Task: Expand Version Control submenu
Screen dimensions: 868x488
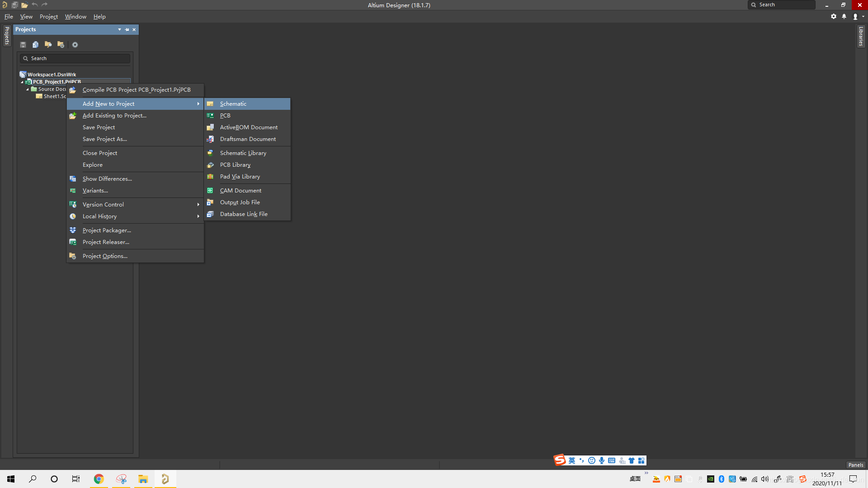Action: [135, 205]
